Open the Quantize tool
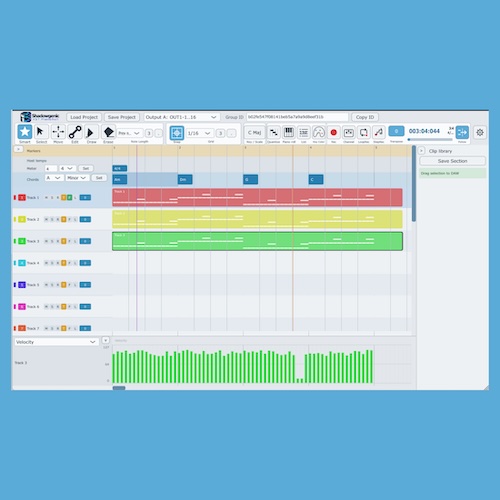Viewport: 500px width, 500px height. click(274, 133)
